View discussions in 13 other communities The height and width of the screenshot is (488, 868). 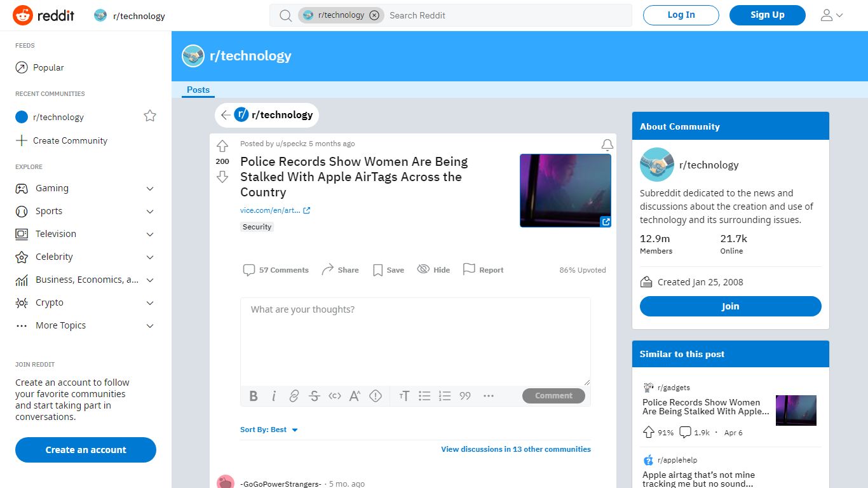tap(516, 449)
